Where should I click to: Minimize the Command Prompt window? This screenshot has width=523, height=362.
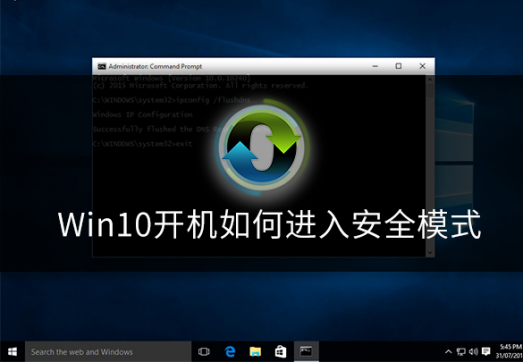(x=375, y=66)
